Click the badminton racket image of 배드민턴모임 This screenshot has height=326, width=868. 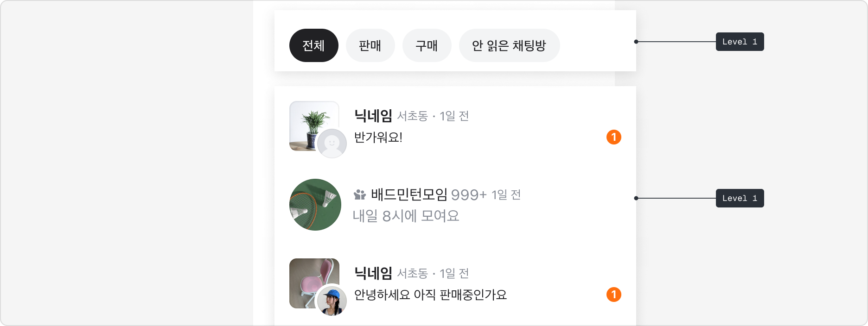point(314,204)
